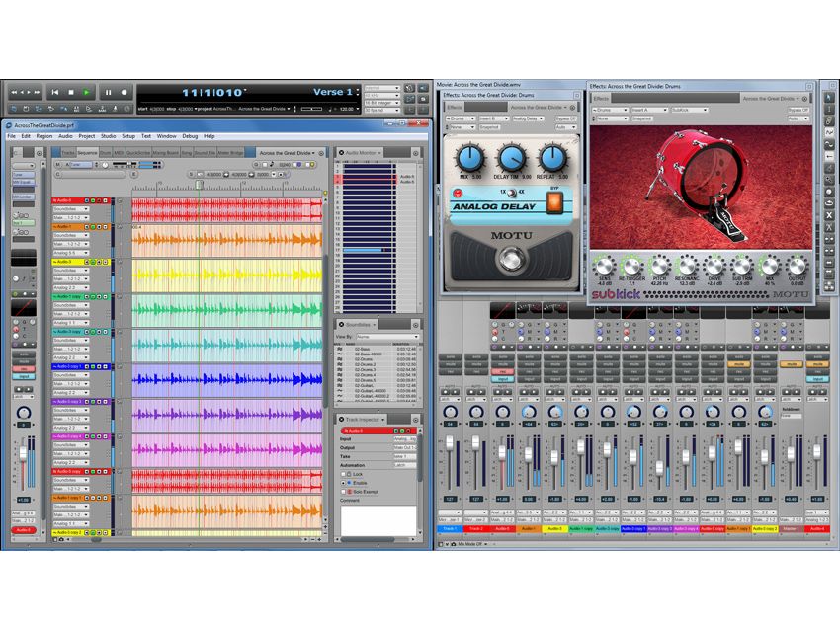Click the Analog Delay MIX knob
This screenshot has width=840, height=630.
(x=470, y=158)
